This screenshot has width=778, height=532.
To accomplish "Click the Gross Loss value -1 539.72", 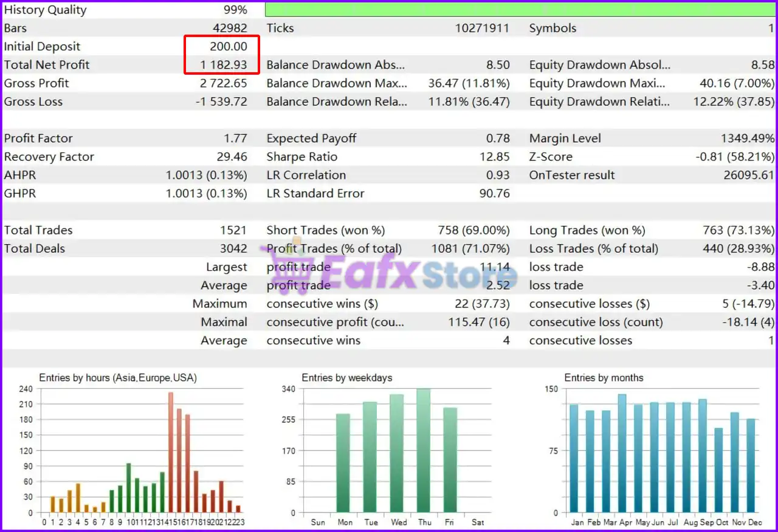I will pos(221,102).
